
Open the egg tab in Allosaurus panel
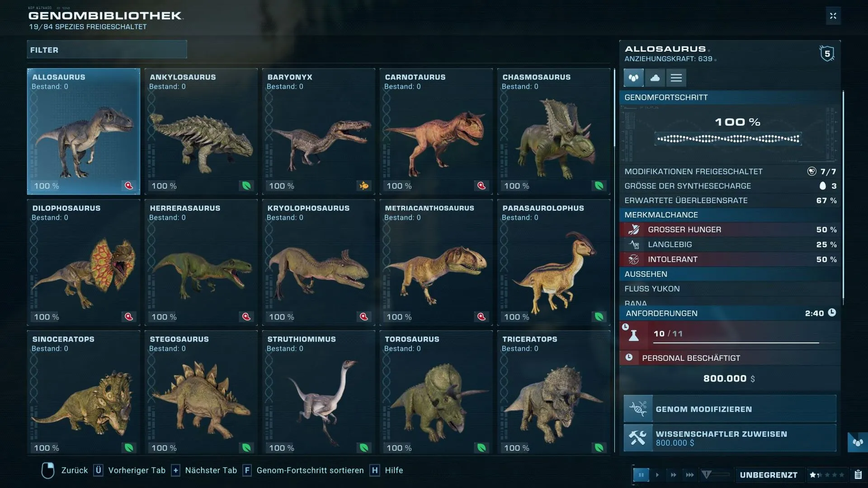(633, 78)
